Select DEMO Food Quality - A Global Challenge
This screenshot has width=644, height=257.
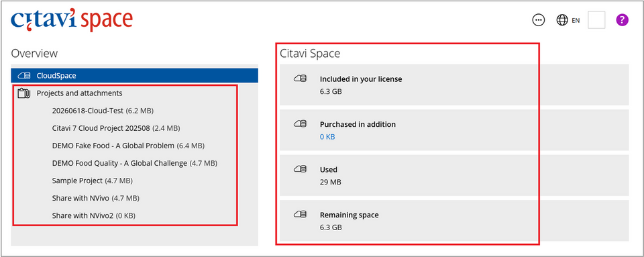(135, 163)
